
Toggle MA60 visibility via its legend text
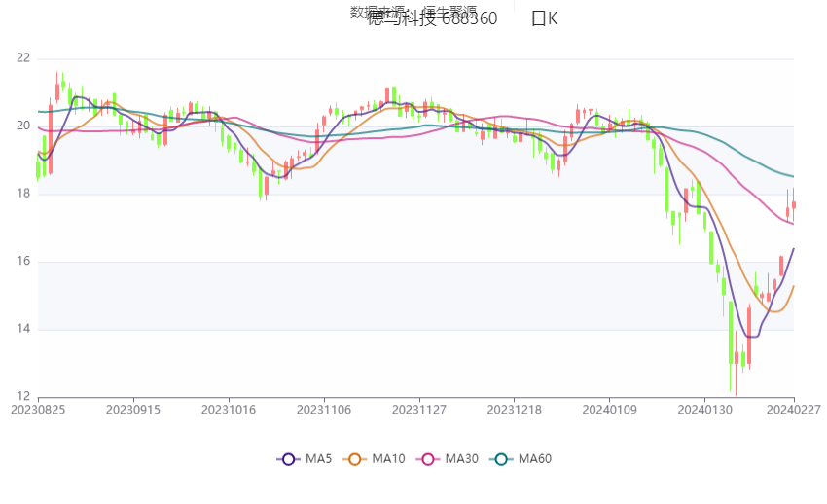(x=535, y=459)
